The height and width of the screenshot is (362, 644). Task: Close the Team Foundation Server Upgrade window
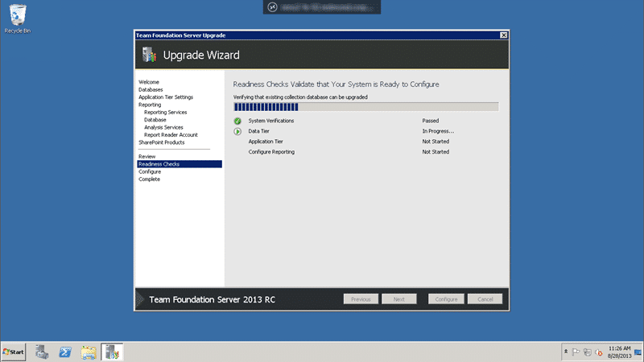pyautogui.click(x=504, y=35)
